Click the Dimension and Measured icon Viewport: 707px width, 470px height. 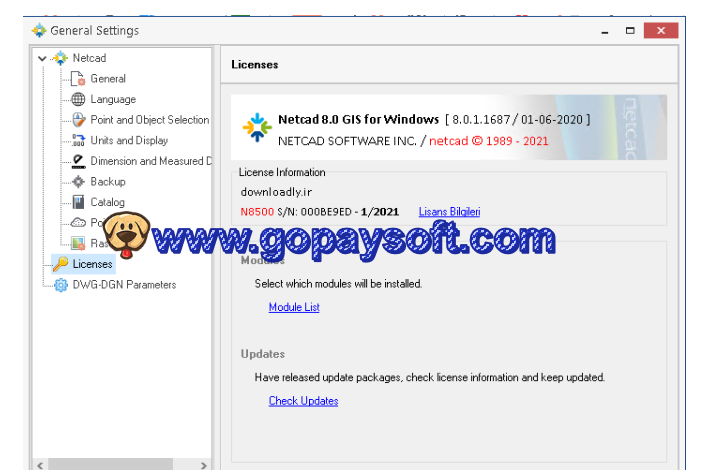pyautogui.click(x=78, y=161)
